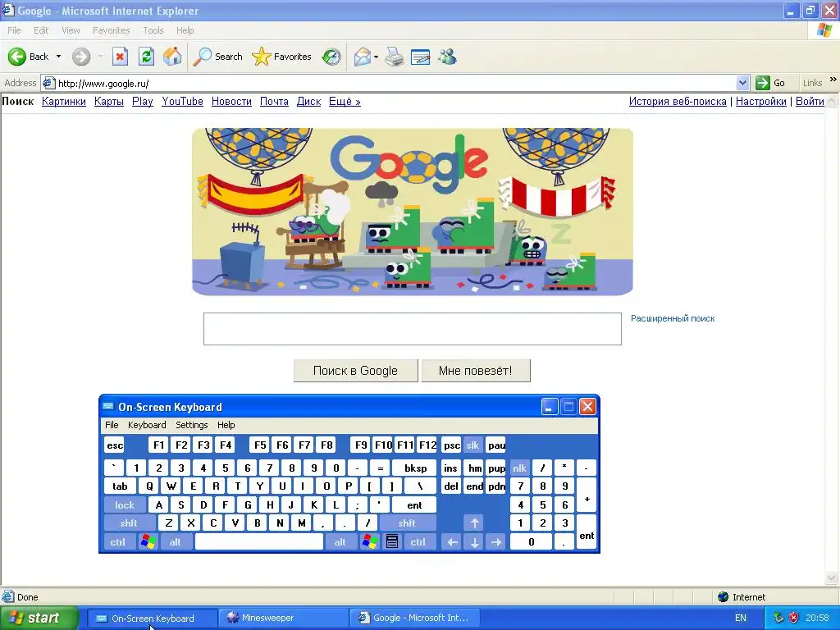The height and width of the screenshot is (630, 840).
Task: Expand Google's Ещё » more menu
Action: [x=345, y=101]
